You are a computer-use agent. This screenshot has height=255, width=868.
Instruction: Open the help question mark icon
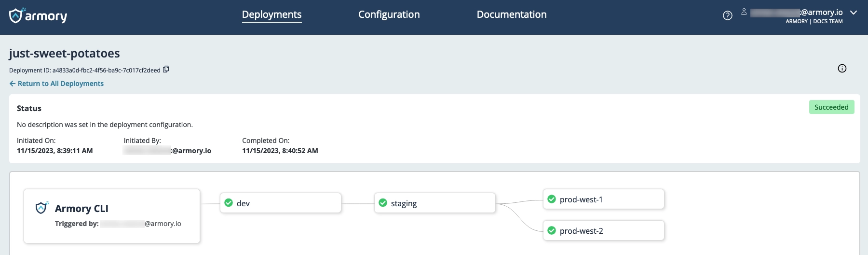click(728, 15)
